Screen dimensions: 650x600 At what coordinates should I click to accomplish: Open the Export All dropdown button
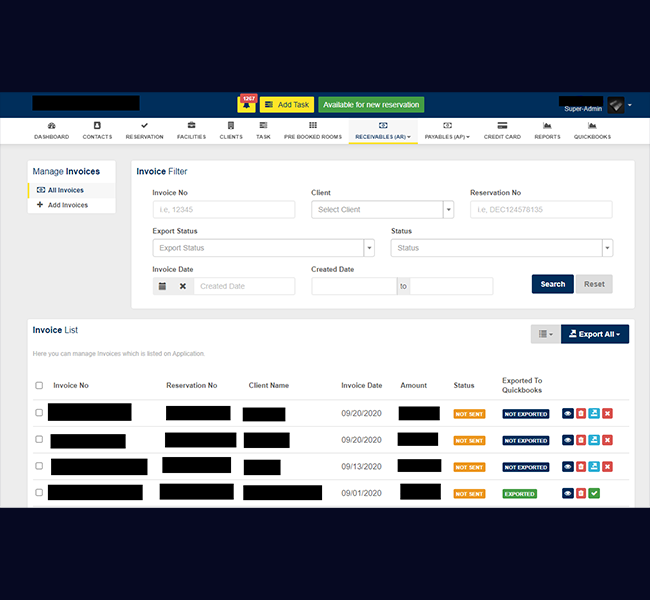pyautogui.click(x=594, y=334)
